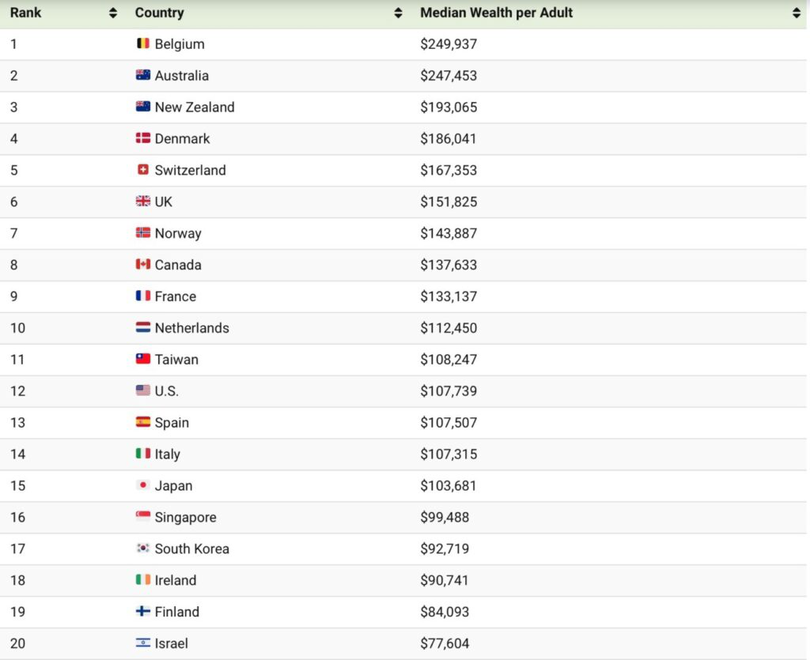Click the Australia flag icon
810x660 pixels.
pyautogui.click(x=143, y=75)
